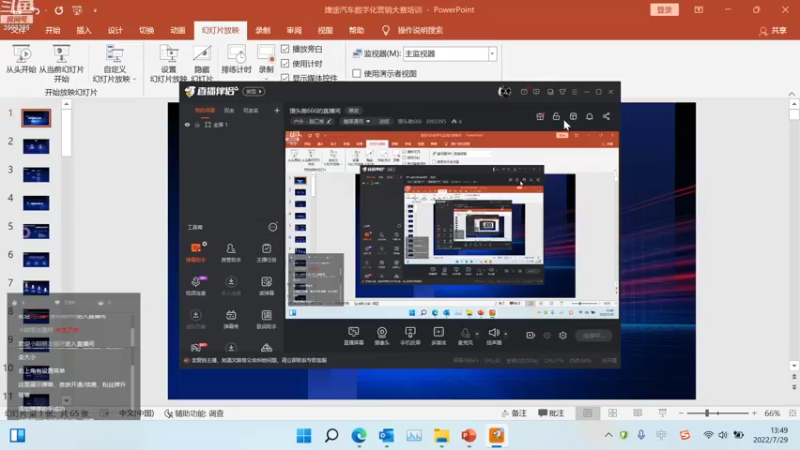Open File Explorer from taskbar
The image size is (800, 450).
tap(441, 436)
